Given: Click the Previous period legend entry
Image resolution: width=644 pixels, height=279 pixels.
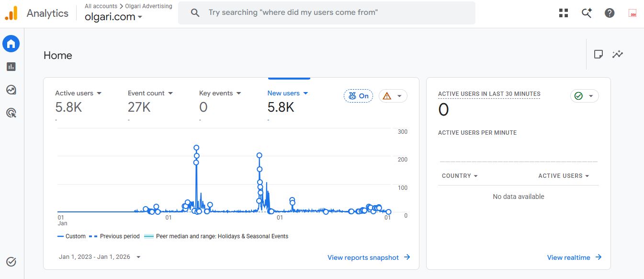Looking at the screenshot, I should (x=114, y=236).
